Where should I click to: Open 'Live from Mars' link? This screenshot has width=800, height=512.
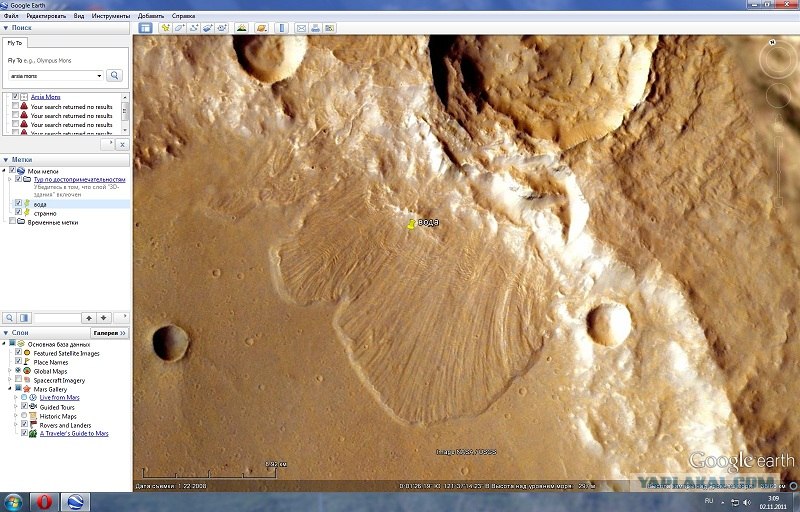[x=59, y=397]
